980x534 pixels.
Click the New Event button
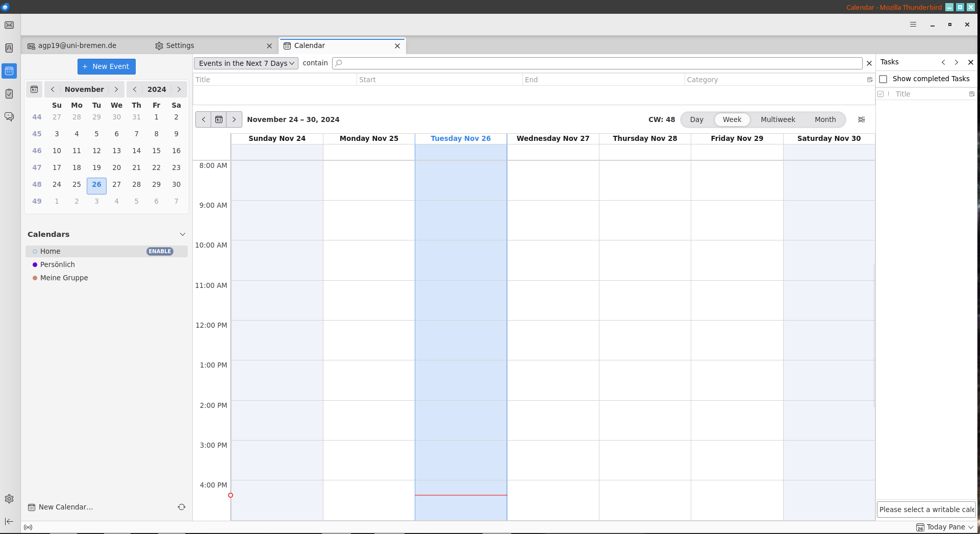pos(107,66)
